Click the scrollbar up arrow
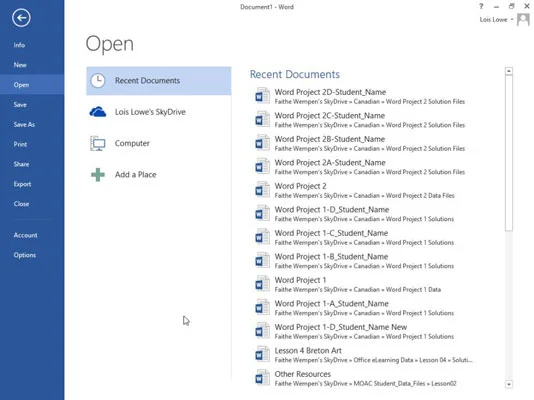 point(509,71)
